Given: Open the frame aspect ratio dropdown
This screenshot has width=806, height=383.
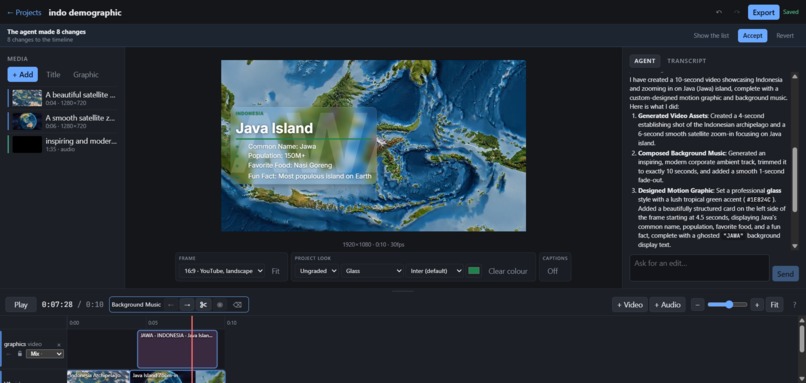Looking at the screenshot, I should click(x=222, y=271).
